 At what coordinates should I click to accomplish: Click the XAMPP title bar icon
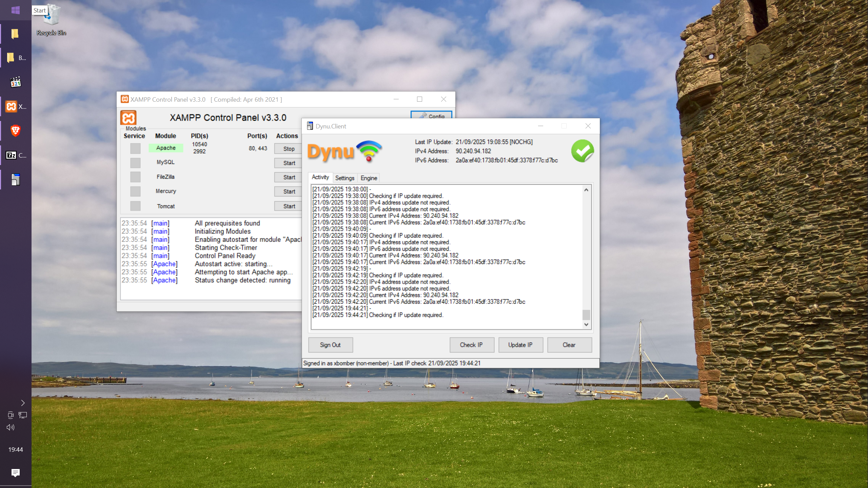click(x=125, y=99)
